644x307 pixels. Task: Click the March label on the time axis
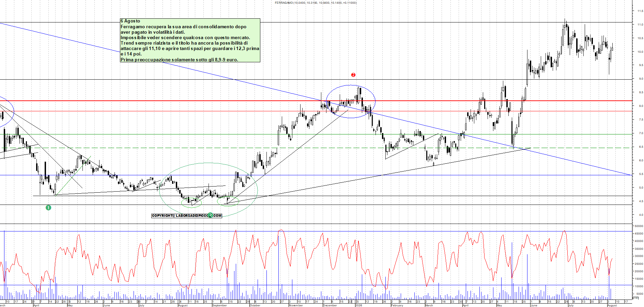pos(429,305)
